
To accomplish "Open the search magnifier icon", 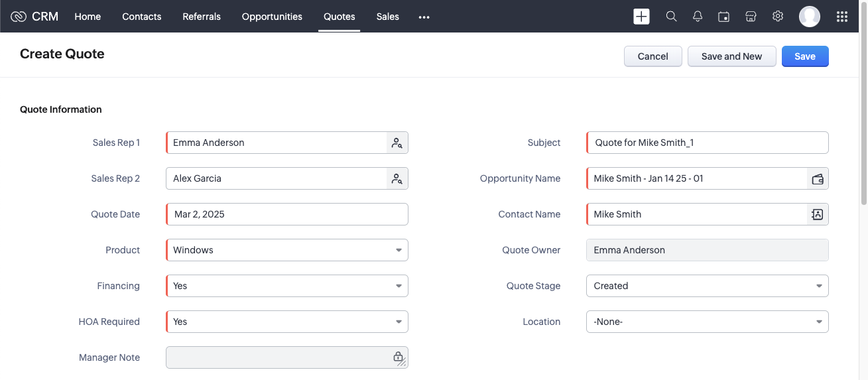I will point(671,17).
